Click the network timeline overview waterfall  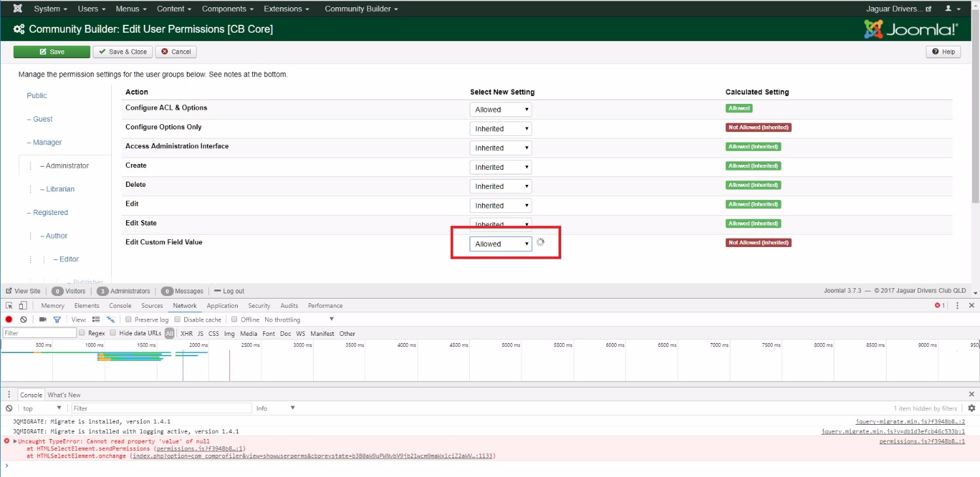(490, 360)
